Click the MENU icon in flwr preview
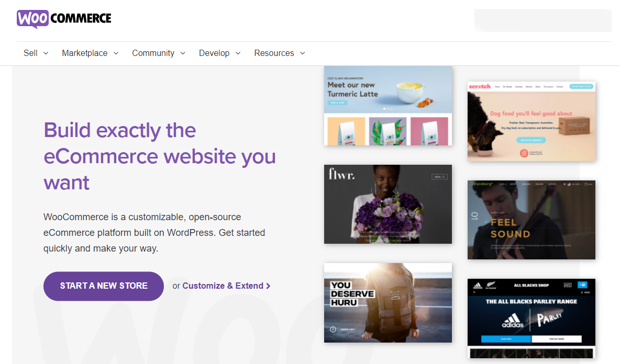 (439, 177)
